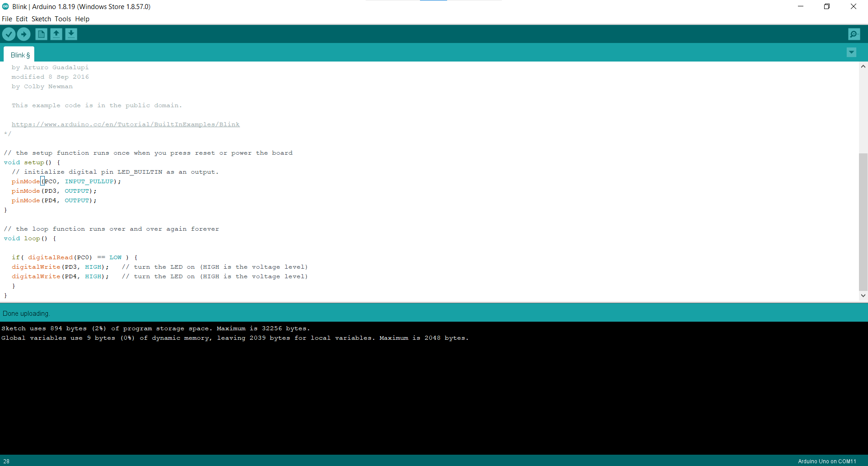This screenshot has height=466, width=868.
Task: Click 'modified 8 Sep 2016' comment line
Action: coord(50,77)
